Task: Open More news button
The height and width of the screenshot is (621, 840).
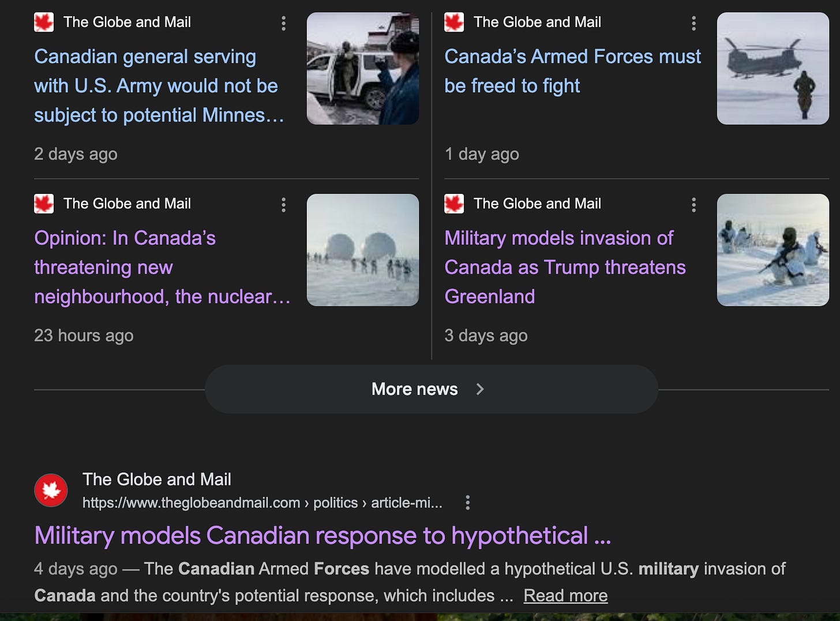Action: (432, 389)
